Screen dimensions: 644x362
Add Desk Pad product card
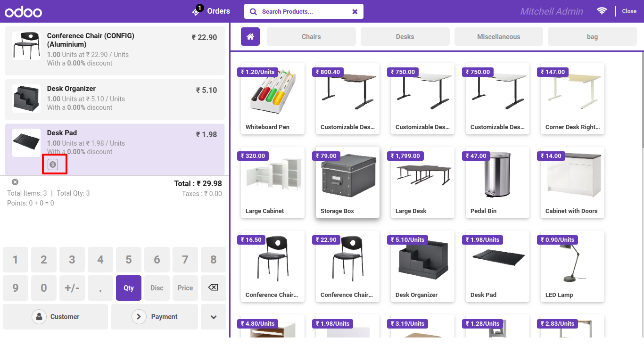pyautogui.click(x=497, y=266)
